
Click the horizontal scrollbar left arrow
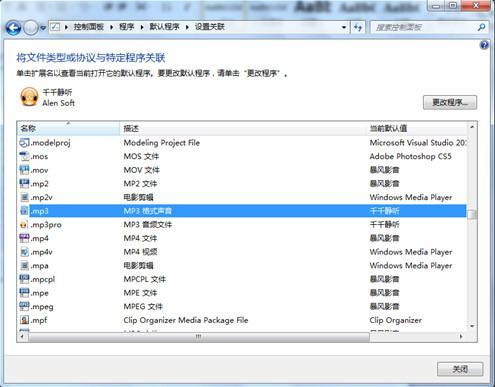(22, 337)
